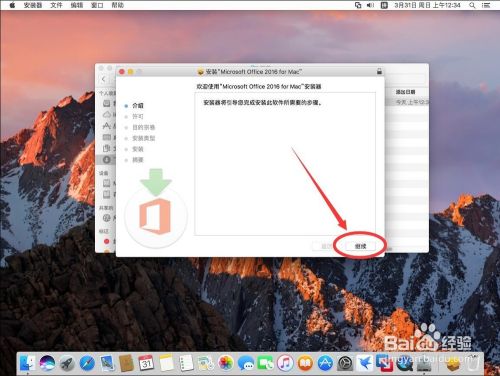The height and width of the screenshot is (376, 500).
Task: Click the lock icon in installer title bar
Action: (379, 71)
